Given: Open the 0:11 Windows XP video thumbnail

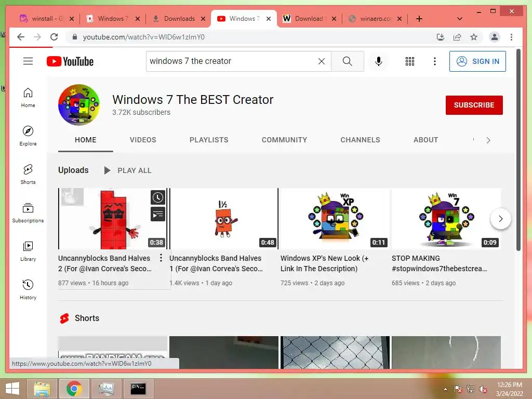Looking at the screenshot, I should pos(335,219).
